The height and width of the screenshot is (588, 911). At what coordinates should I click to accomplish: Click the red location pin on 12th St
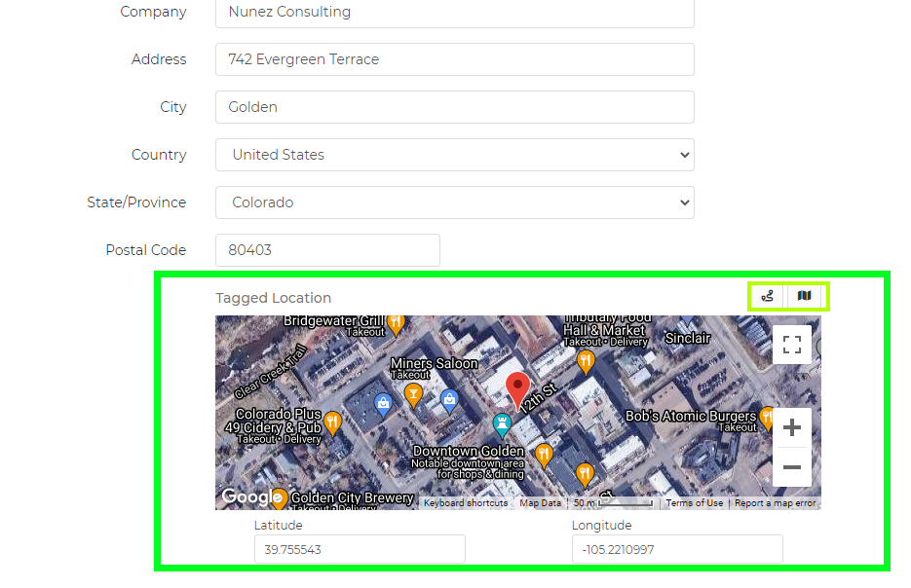(517, 391)
